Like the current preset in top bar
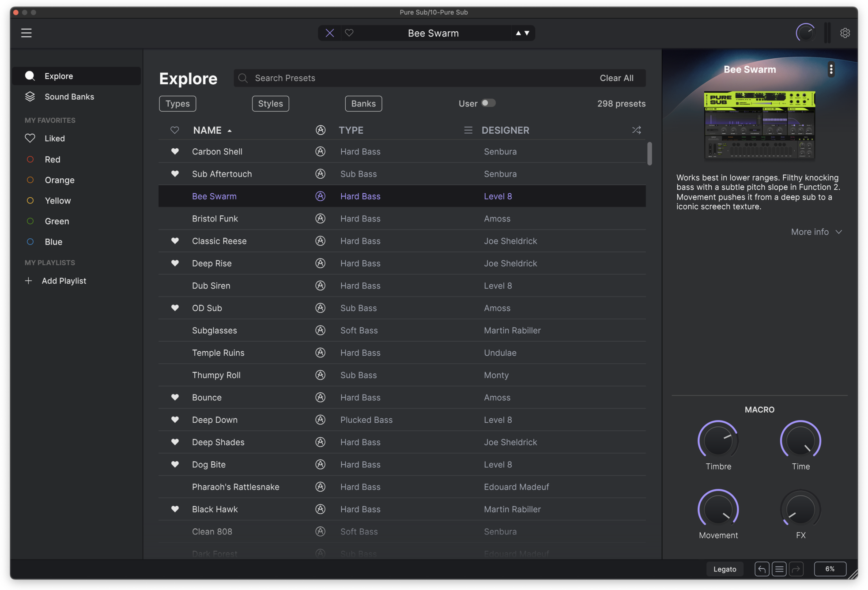 pyautogui.click(x=349, y=33)
